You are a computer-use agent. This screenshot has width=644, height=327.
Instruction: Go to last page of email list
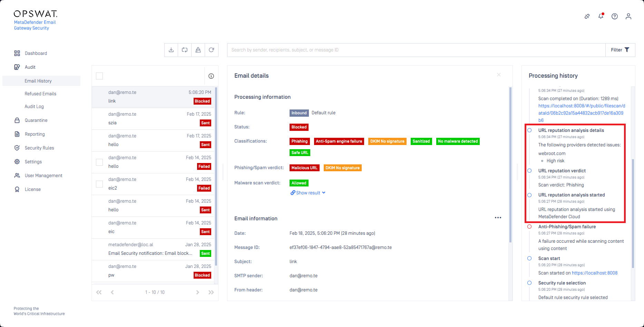pyautogui.click(x=211, y=292)
